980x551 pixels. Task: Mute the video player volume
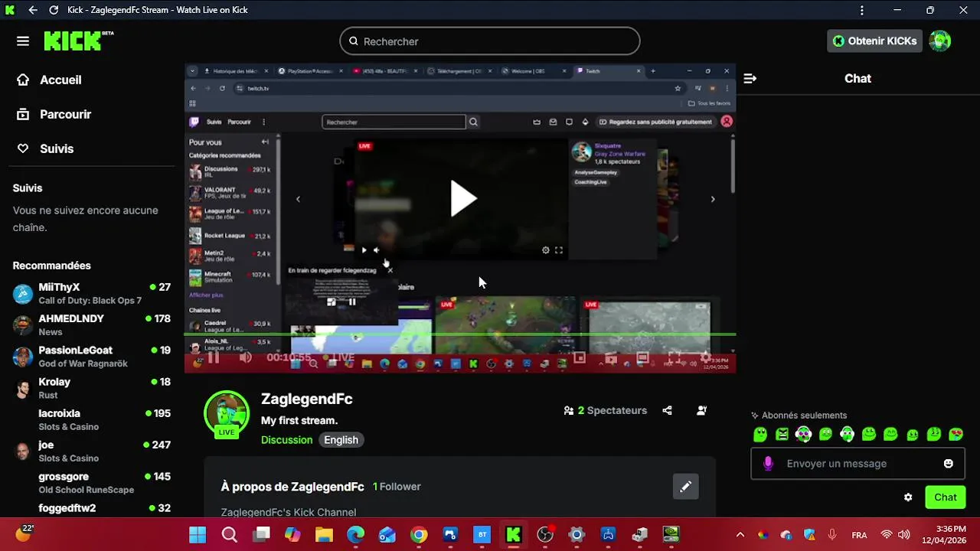[245, 357]
